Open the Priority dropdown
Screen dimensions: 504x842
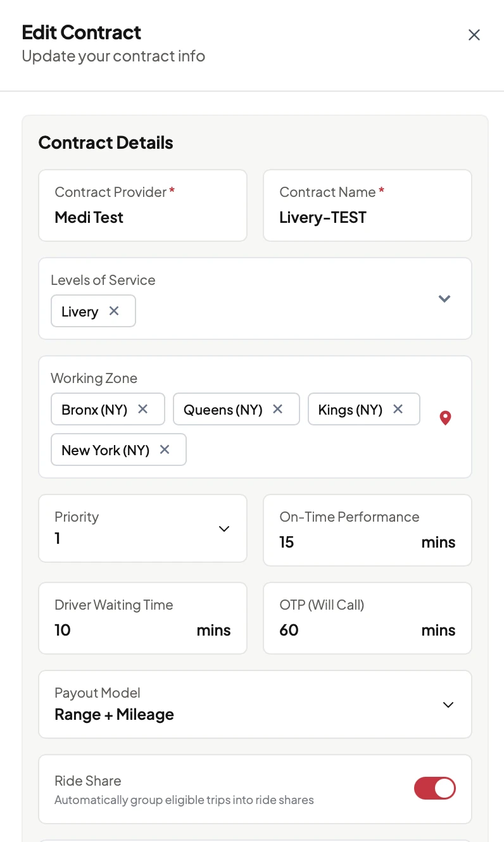click(224, 529)
